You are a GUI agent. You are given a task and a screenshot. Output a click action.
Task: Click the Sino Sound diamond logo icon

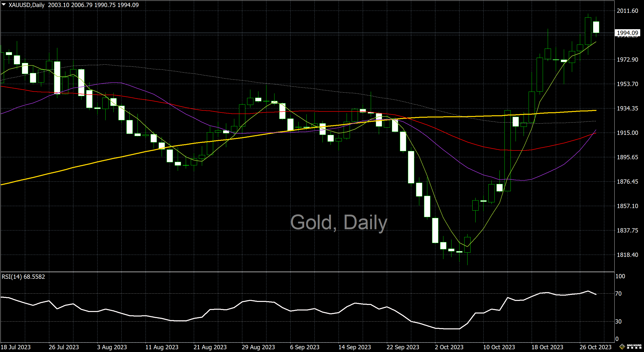[622, 347]
